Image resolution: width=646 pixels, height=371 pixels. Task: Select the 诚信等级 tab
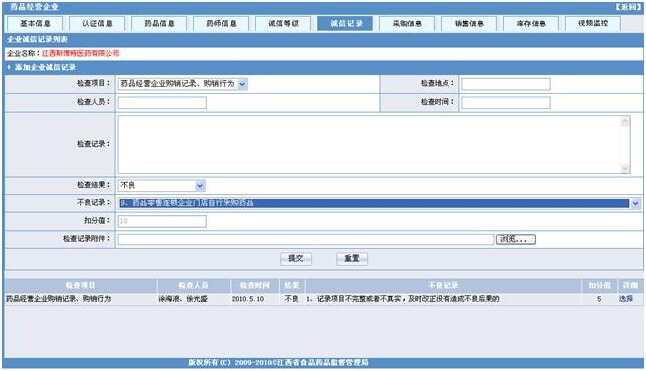tap(283, 23)
